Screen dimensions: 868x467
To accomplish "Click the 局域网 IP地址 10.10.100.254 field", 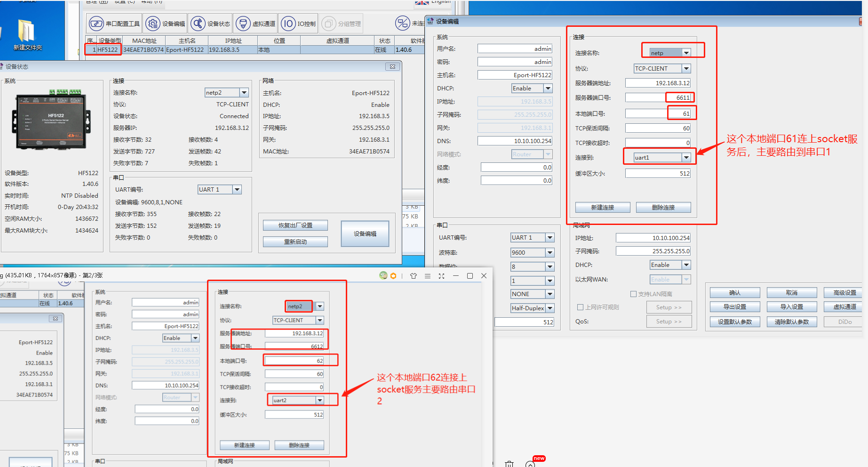I will point(653,238).
